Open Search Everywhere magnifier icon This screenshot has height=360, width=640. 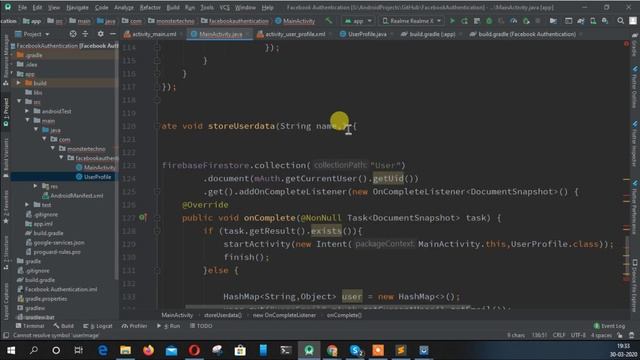(620, 21)
